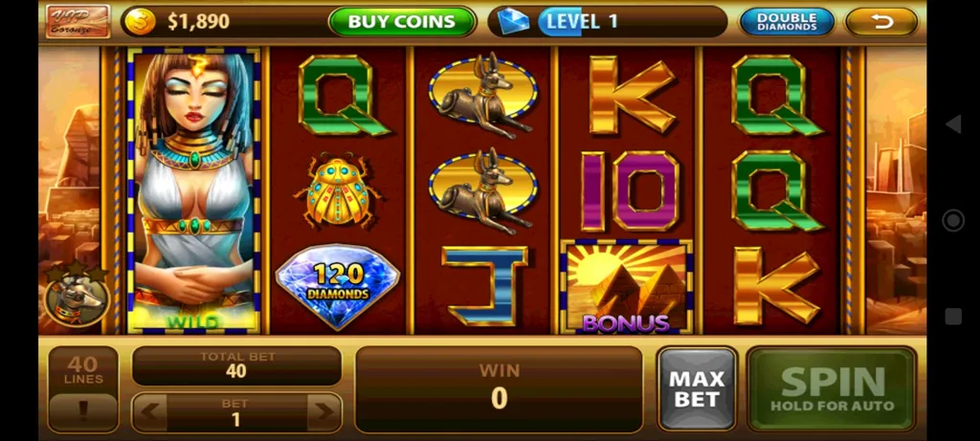This screenshot has width=980, height=441.
Task: Click the 120 Diamonds gem symbol
Action: [x=338, y=285]
